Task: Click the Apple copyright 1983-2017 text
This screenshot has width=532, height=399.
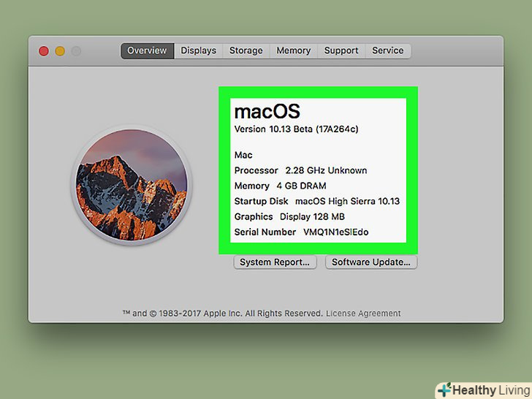Action: tap(223, 313)
